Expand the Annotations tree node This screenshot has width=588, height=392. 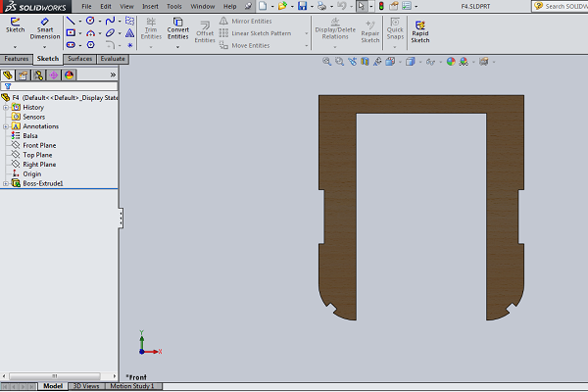click(x=6, y=126)
